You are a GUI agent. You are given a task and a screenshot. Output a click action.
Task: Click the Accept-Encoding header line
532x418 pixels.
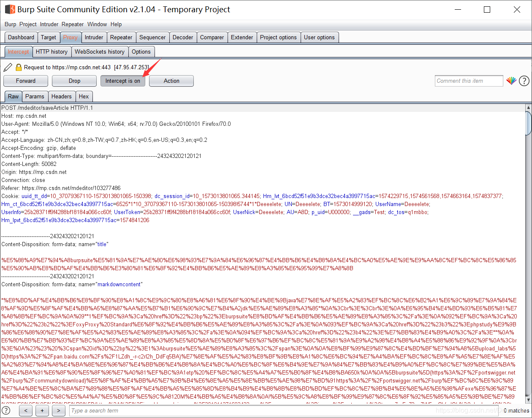38,148
